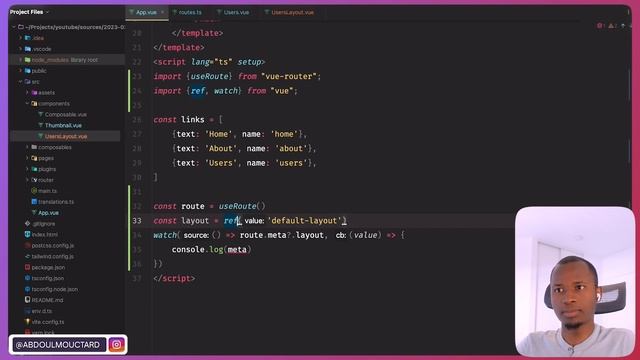Close the App.vue tab

tap(162, 12)
